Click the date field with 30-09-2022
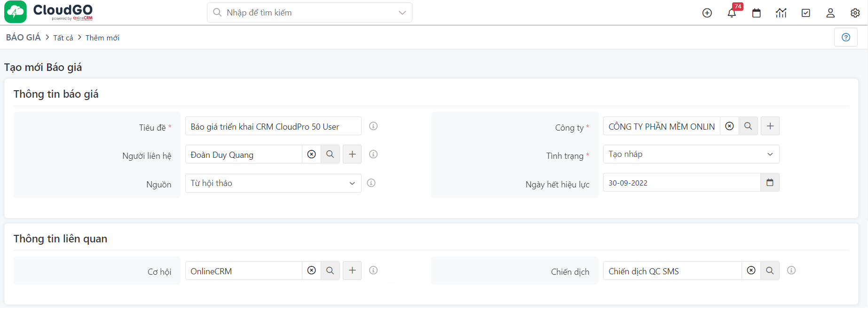The height and width of the screenshot is (310, 868). coord(682,182)
